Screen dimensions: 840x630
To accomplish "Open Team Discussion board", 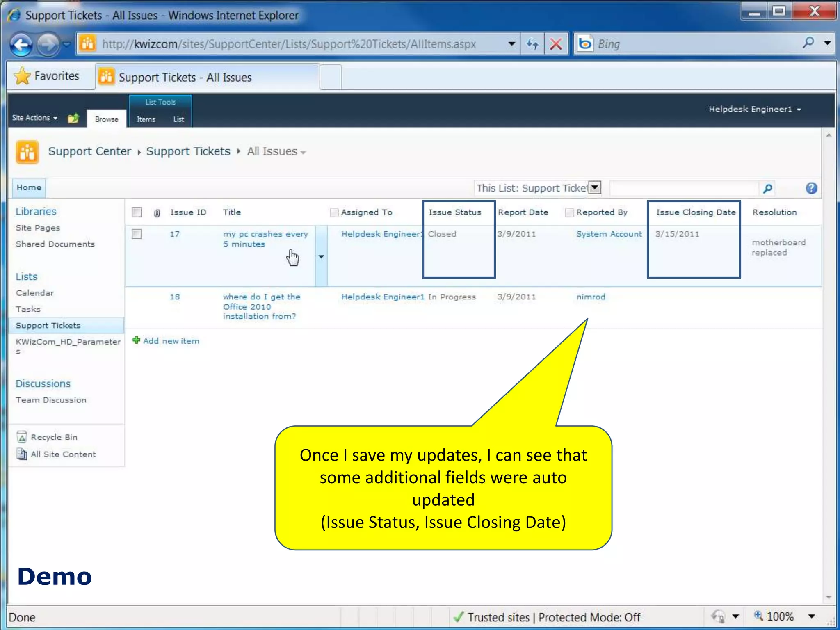I will point(51,400).
